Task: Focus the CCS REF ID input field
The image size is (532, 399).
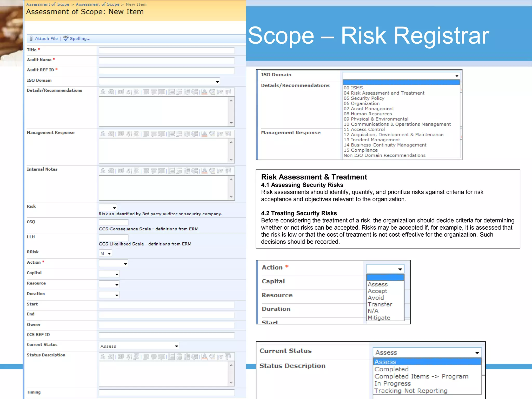Action: pos(167,335)
